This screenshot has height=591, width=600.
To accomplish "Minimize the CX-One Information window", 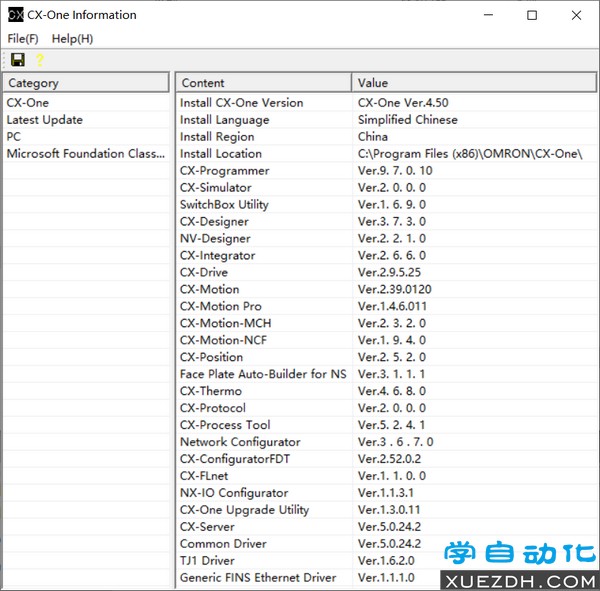I will click(488, 15).
